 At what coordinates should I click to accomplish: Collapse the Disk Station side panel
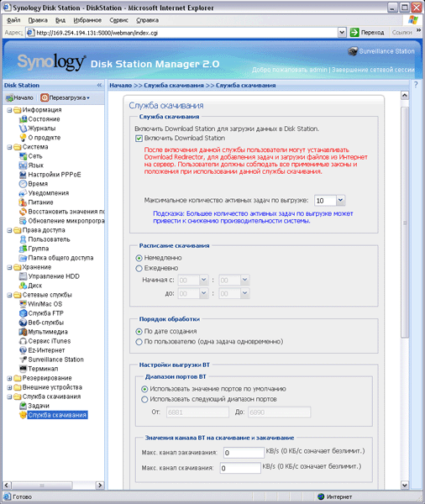click(x=99, y=85)
